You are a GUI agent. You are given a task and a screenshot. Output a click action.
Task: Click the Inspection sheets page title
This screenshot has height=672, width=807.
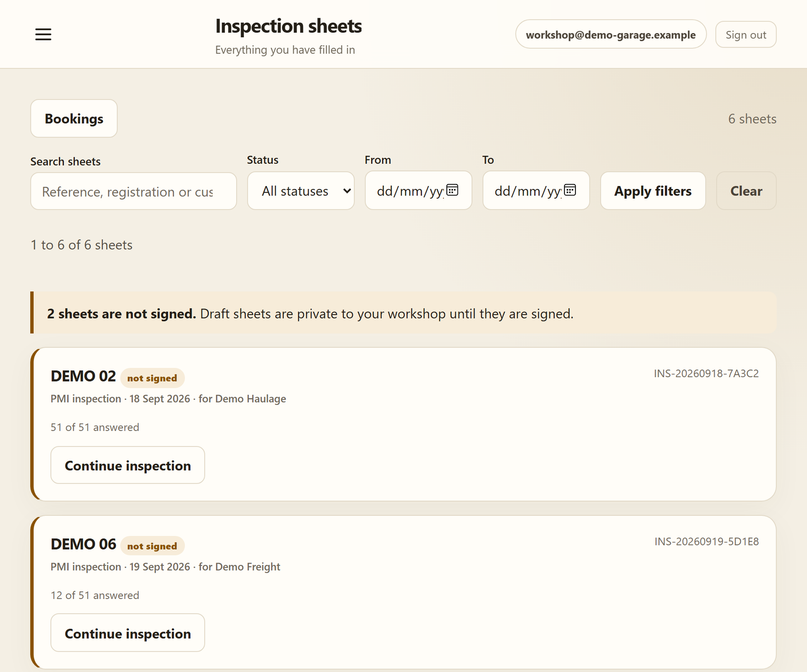[x=289, y=26]
